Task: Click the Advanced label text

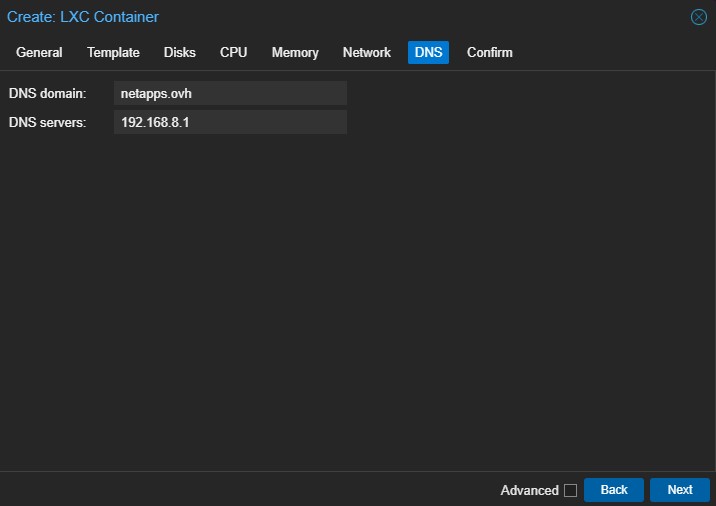Action: click(529, 490)
